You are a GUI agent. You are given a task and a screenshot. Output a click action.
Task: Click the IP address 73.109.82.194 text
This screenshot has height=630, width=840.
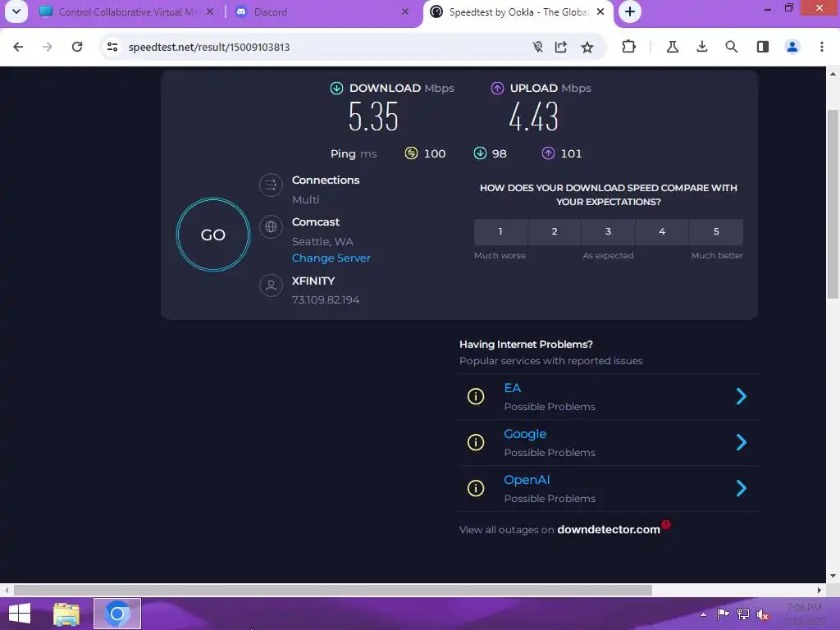(x=325, y=299)
